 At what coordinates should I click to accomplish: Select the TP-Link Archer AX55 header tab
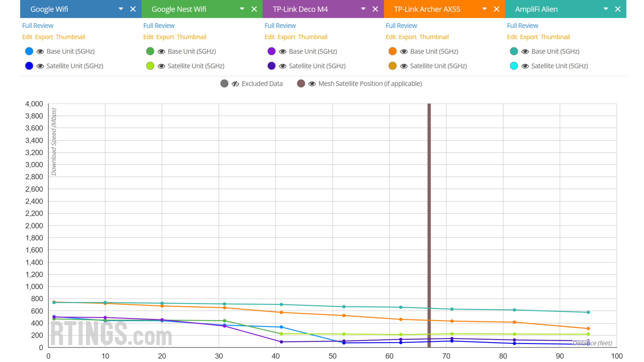pos(427,9)
